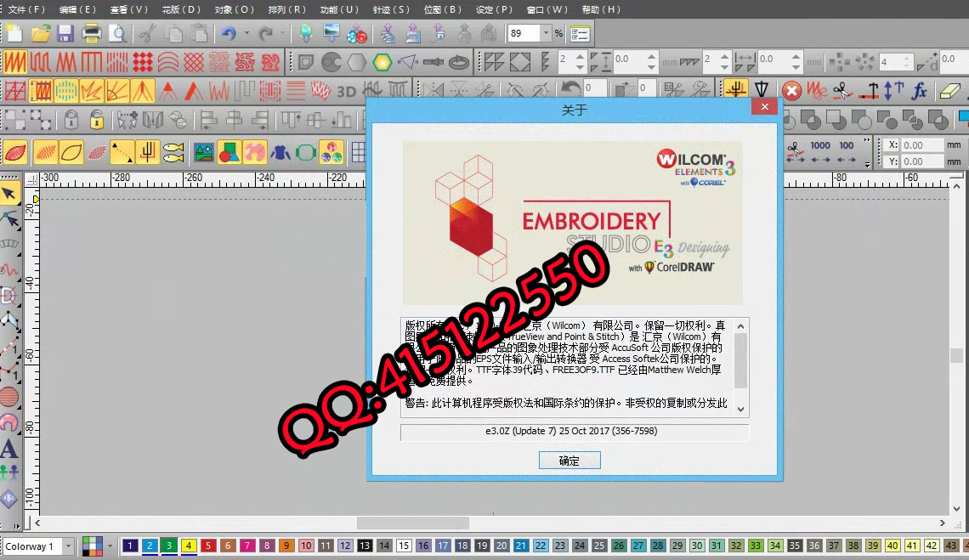
Task: Open the 帮助(H) menu
Action: [601, 10]
